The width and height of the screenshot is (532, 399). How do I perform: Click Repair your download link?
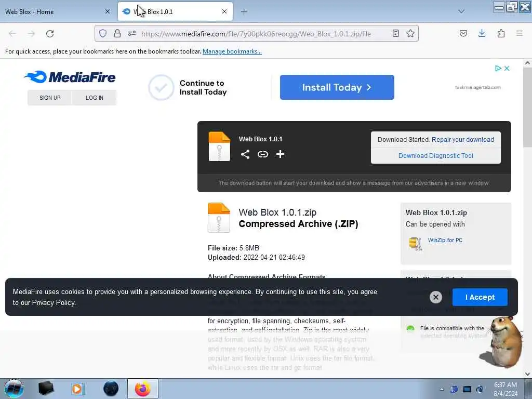[463, 139]
